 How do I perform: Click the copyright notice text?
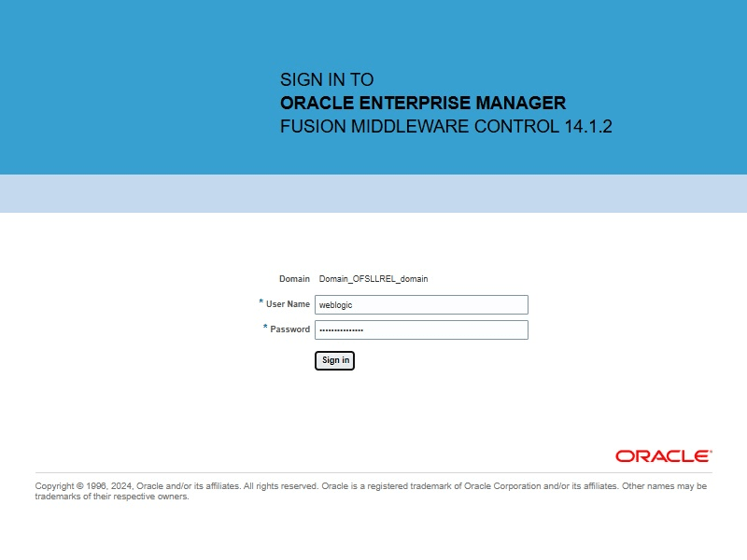(x=371, y=491)
